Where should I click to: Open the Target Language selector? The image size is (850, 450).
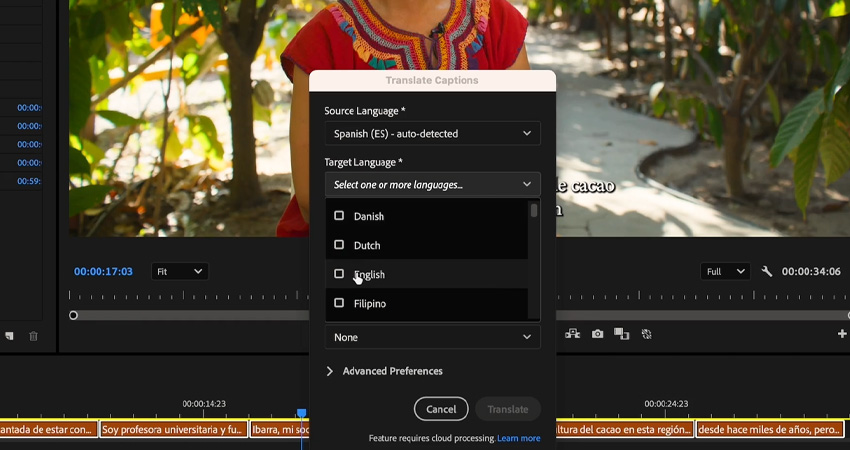pyautogui.click(x=432, y=185)
